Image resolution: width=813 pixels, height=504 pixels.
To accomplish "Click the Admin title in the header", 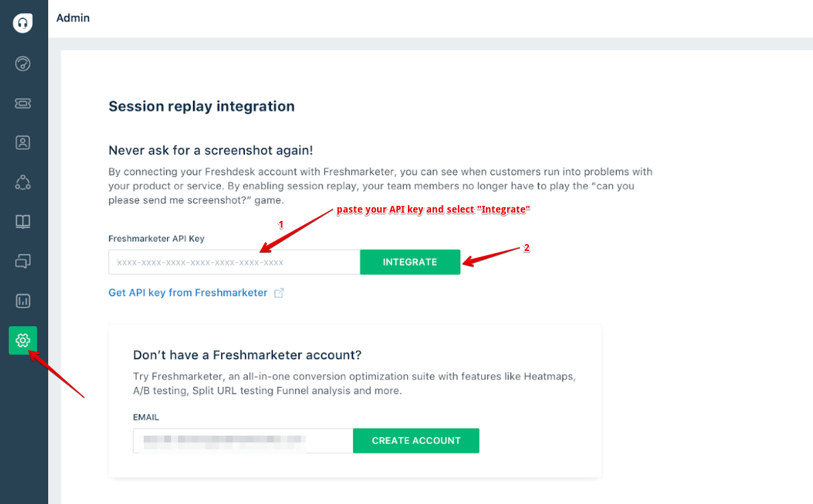I will pyautogui.click(x=73, y=18).
